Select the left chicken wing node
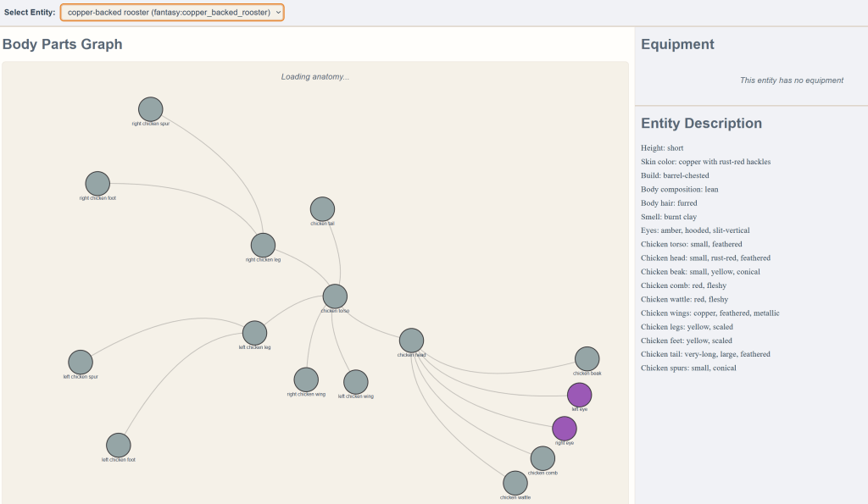The image size is (868, 504). (x=356, y=382)
